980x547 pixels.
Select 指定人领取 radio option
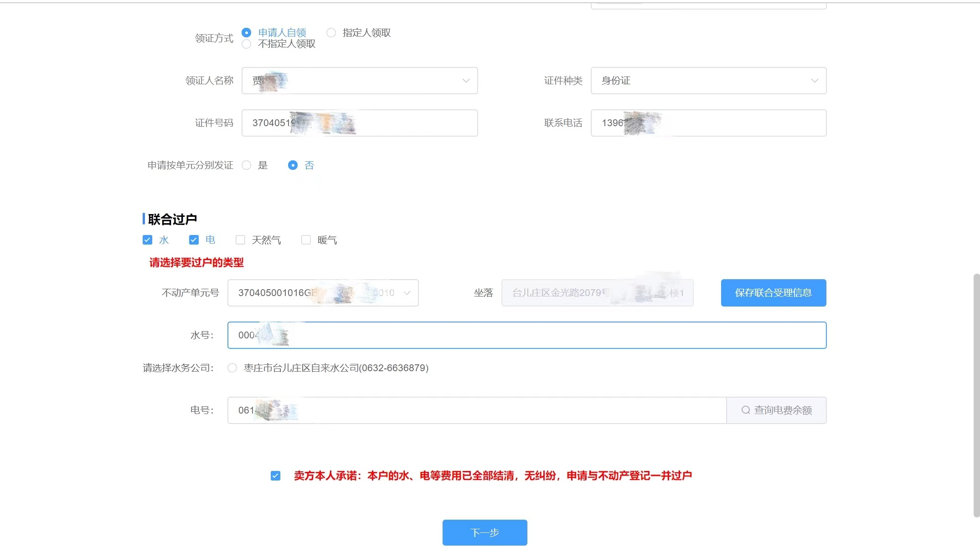coord(331,33)
